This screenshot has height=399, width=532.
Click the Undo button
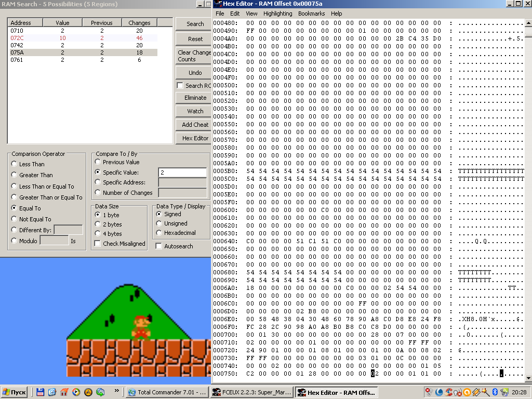click(194, 73)
